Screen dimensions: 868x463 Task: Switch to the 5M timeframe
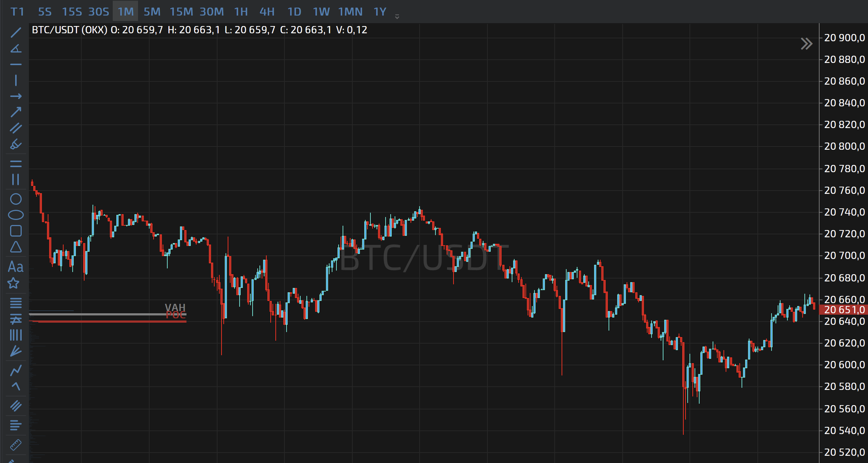coord(152,12)
